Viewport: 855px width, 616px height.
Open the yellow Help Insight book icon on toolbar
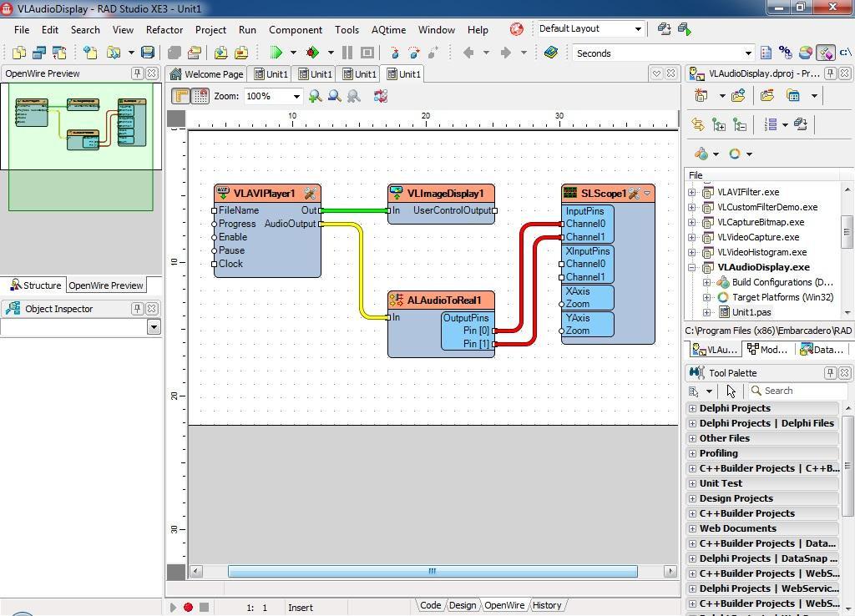pyautogui.click(x=550, y=53)
